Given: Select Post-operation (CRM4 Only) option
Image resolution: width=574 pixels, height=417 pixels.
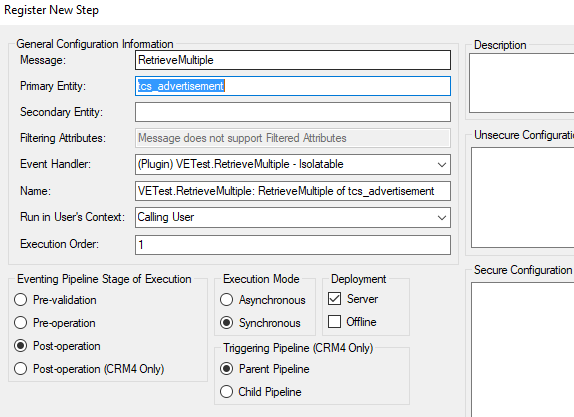Looking at the screenshot, I should tap(20, 369).
